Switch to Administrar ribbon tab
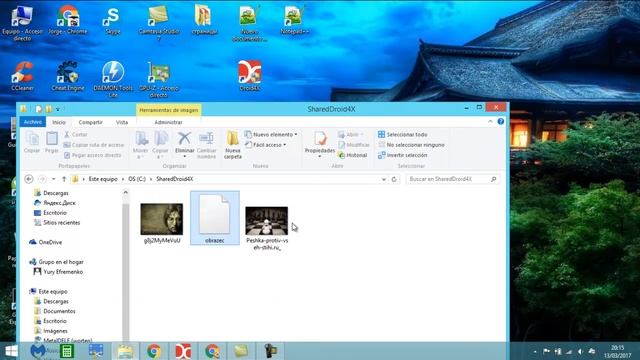Viewport: 640px width, 360px height. click(x=168, y=122)
